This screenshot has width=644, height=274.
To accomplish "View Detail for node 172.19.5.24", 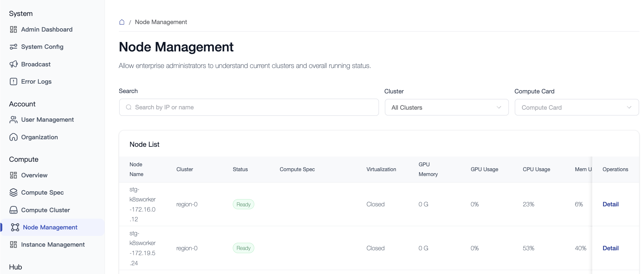I will pos(610,248).
